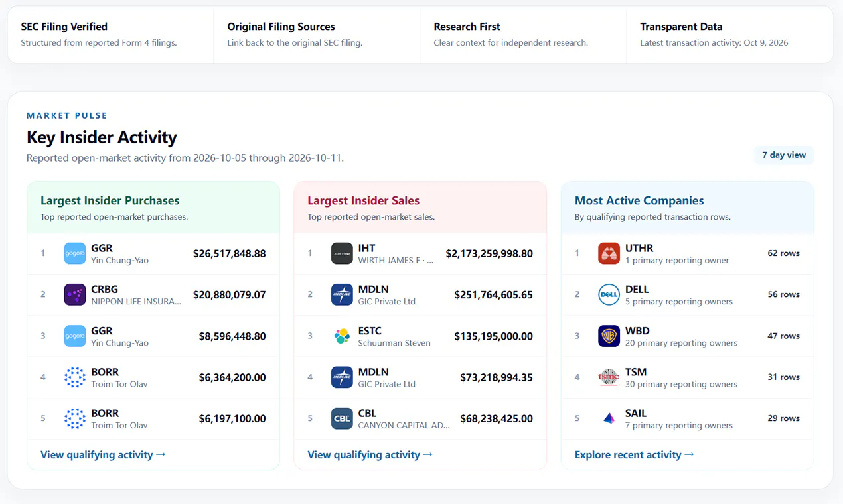Follow View qualifying activity under purchases
843x504 pixels.
[x=103, y=454]
